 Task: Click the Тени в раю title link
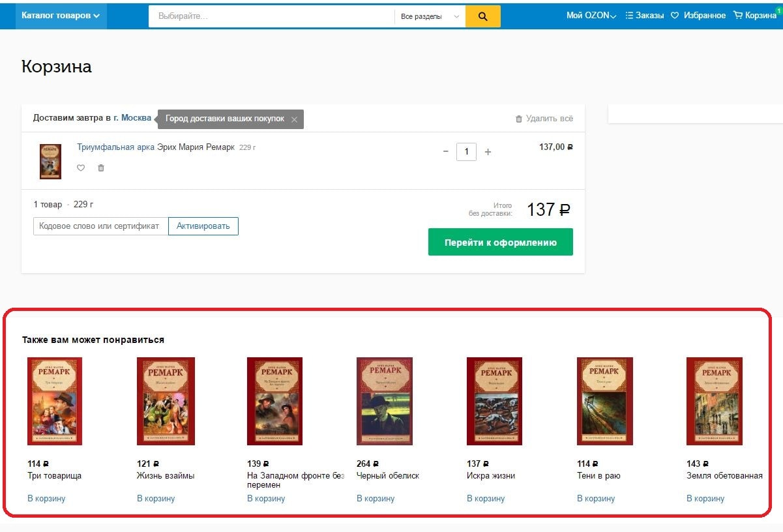[598, 476]
